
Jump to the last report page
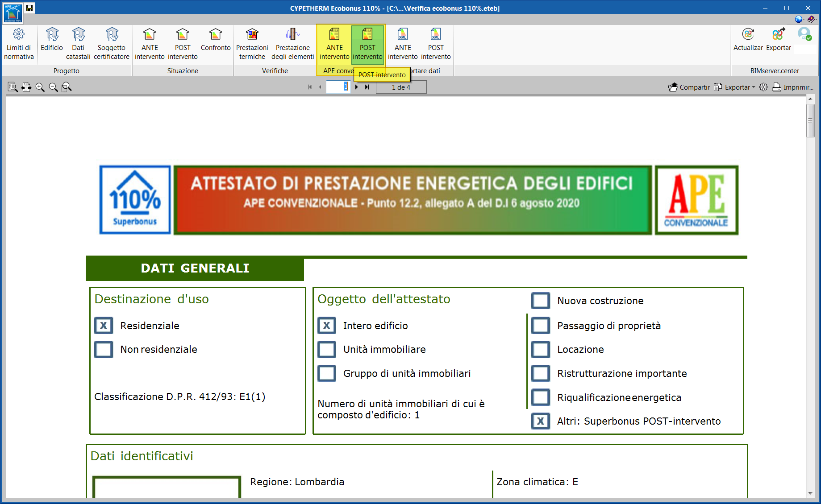(x=367, y=87)
